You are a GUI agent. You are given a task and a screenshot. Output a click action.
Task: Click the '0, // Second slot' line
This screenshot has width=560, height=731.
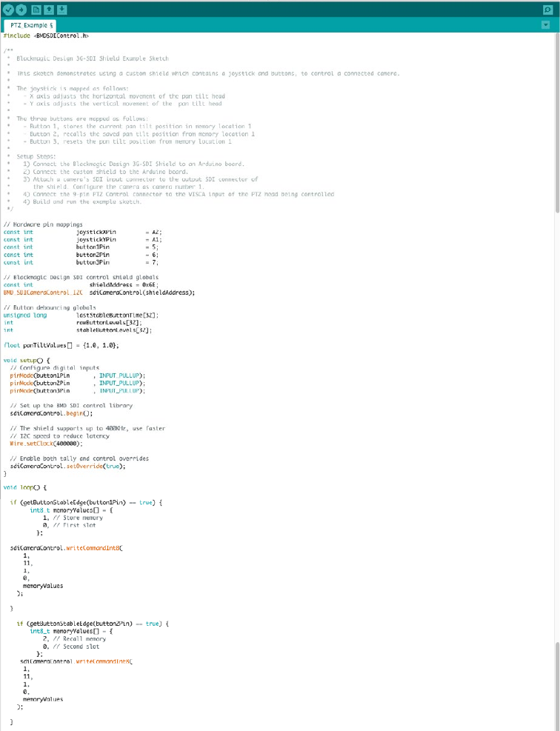pyautogui.click(x=71, y=647)
